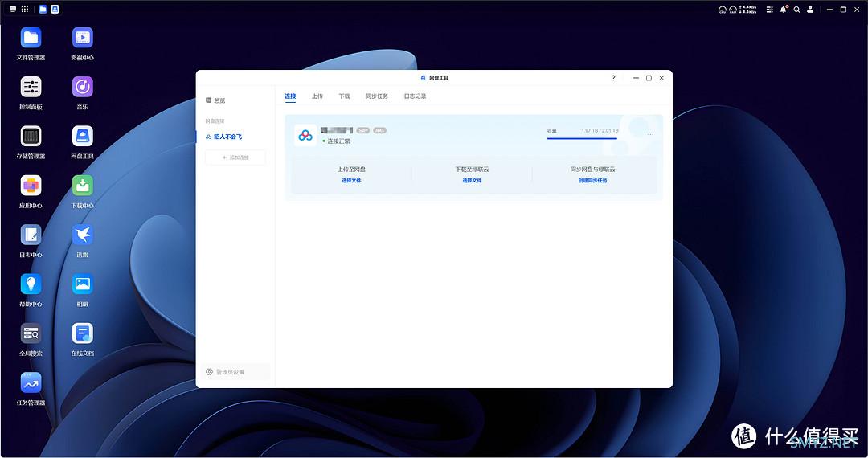Click 选择文件 under 下载至绿联云

pyautogui.click(x=473, y=180)
